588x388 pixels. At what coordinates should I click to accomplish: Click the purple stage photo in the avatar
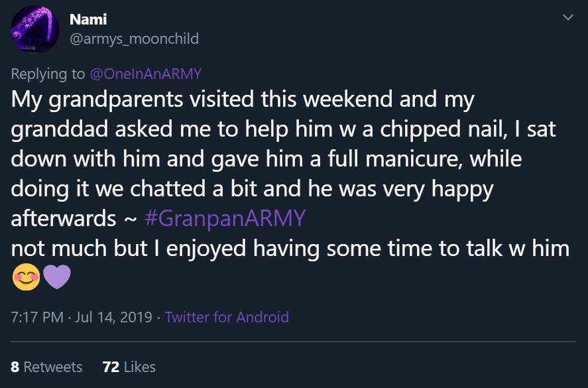click(34, 29)
